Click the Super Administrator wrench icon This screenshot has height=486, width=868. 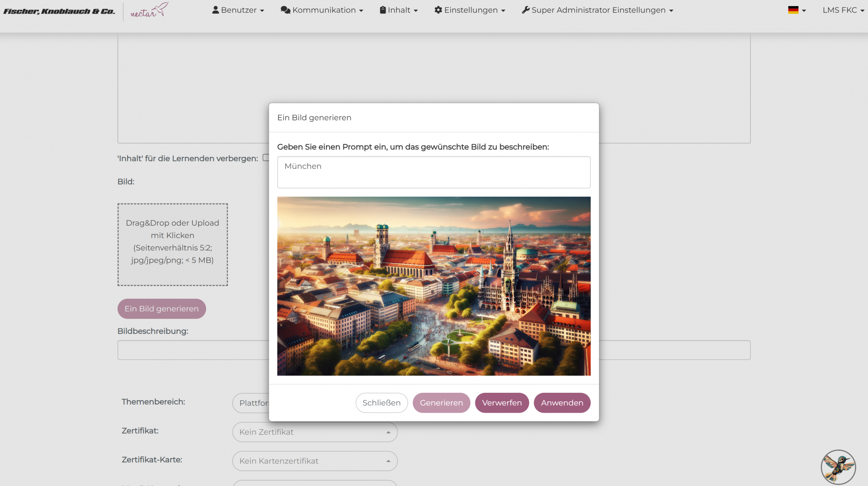pyautogui.click(x=526, y=10)
